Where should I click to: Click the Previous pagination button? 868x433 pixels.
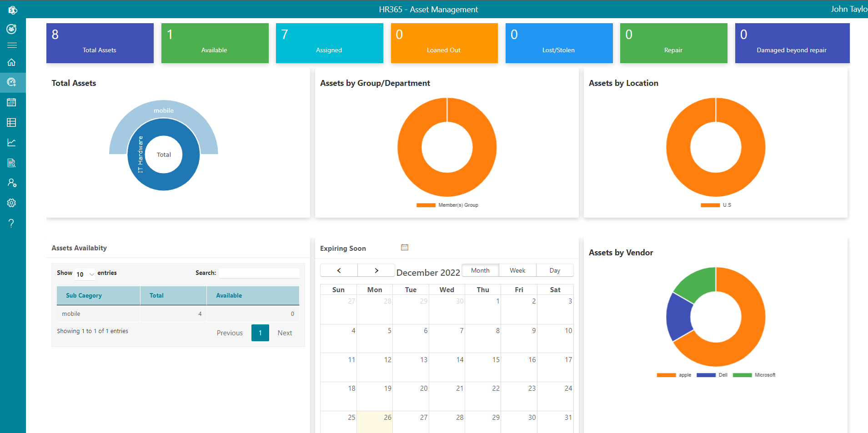coord(230,333)
